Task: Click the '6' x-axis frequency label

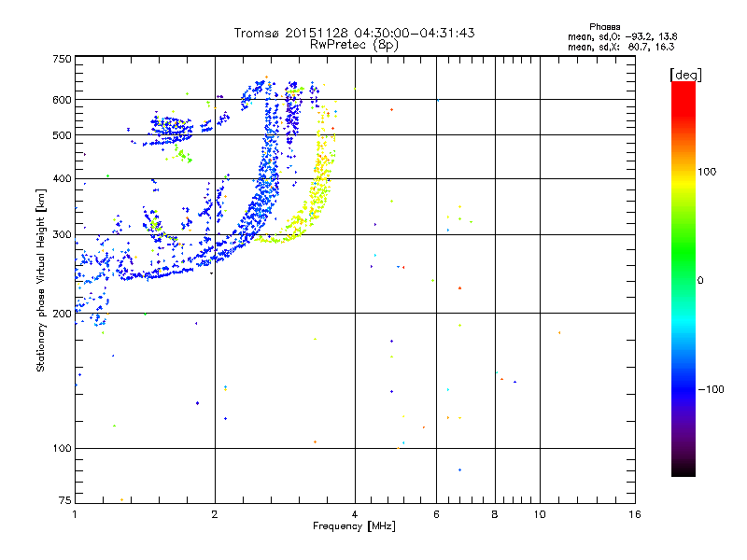Action: [x=436, y=514]
